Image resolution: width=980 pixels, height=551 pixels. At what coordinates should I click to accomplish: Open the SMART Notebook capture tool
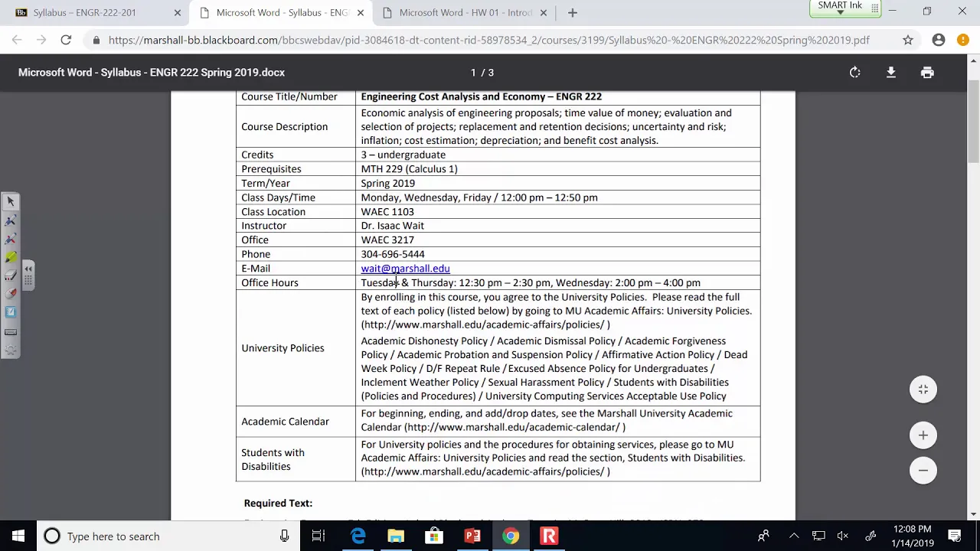click(11, 312)
